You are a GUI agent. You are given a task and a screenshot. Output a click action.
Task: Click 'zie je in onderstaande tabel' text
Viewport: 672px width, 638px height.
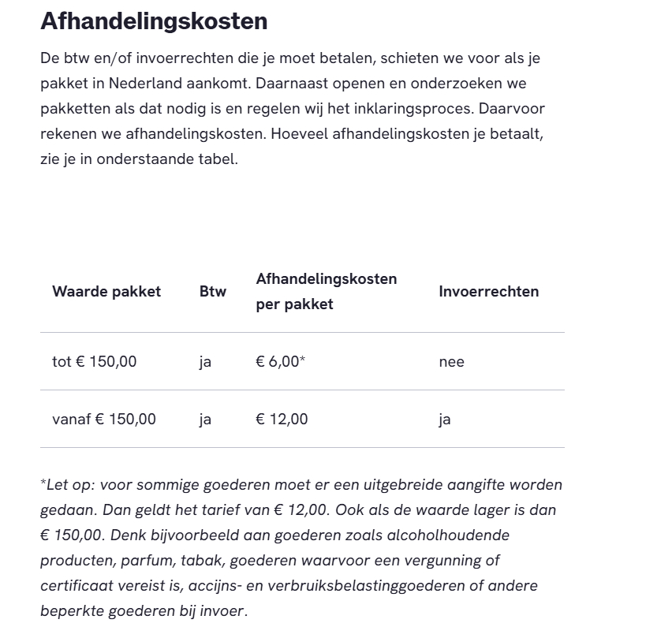139,159
